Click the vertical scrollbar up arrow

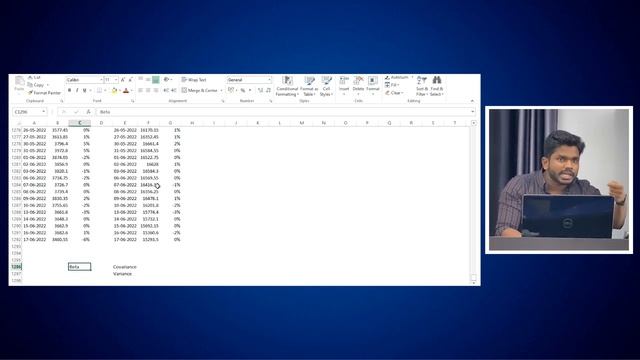coord(473,123)
